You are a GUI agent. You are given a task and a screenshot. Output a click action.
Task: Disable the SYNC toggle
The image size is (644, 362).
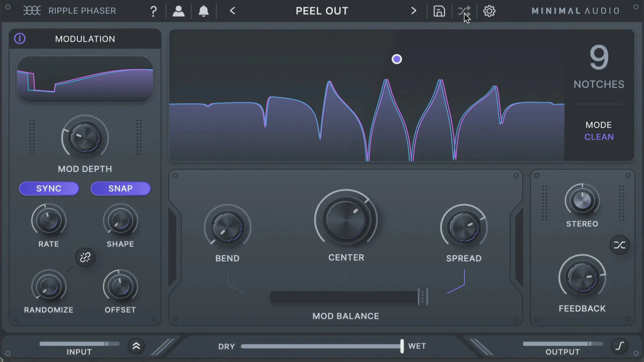(49, 188)
